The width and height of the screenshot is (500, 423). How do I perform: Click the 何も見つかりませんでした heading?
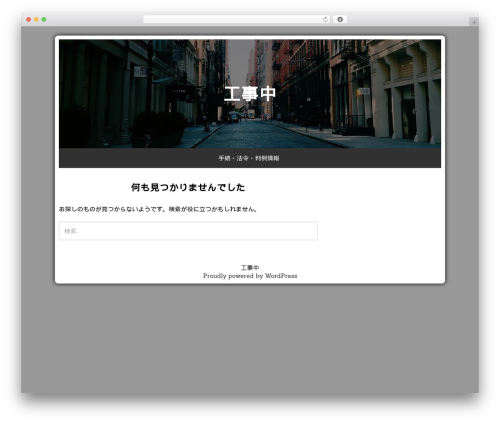[x=188, y=187]
